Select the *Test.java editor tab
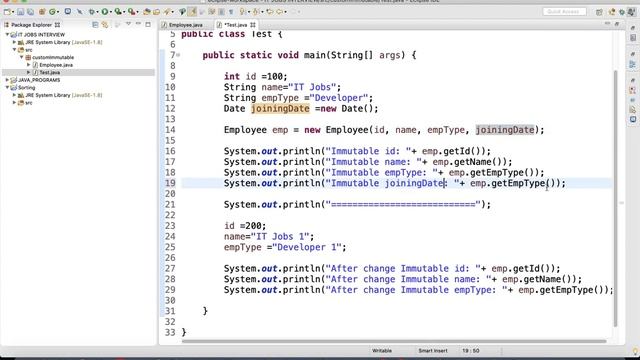640x360 pixels. 236,25
